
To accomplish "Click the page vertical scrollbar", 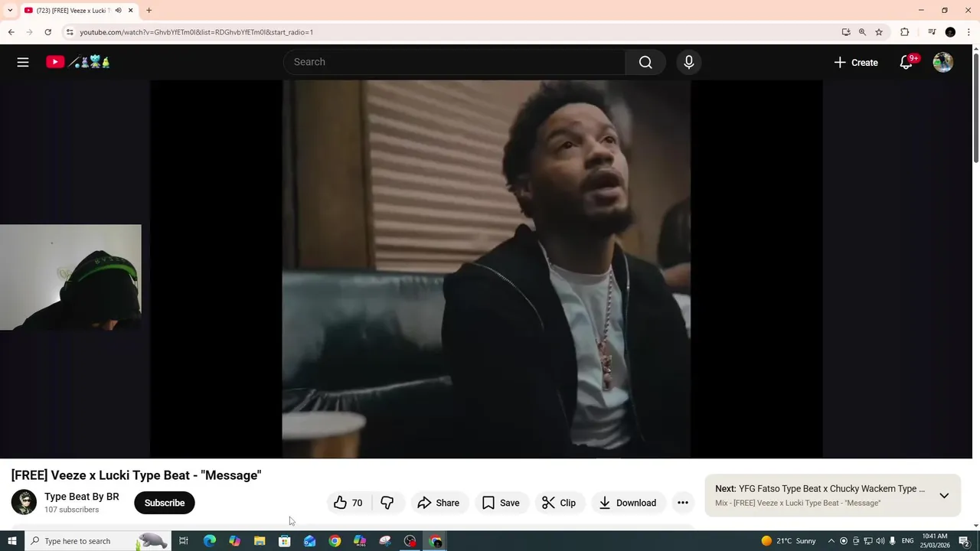I will click(975, 107).
